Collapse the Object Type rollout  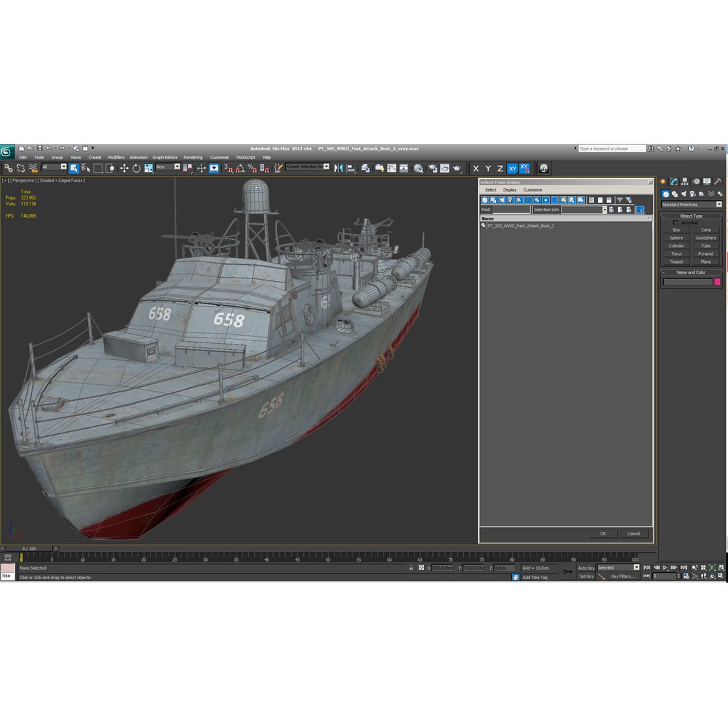point(691,216)
